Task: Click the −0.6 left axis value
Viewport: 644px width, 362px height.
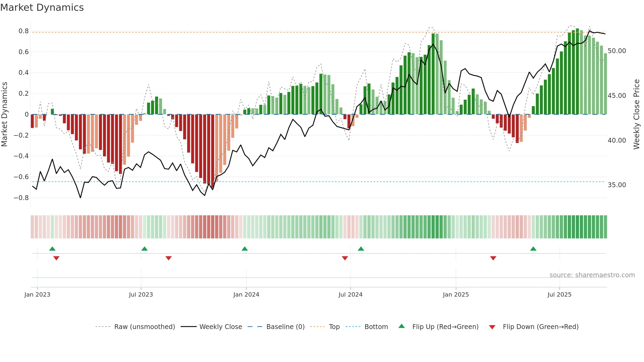Action: point(21,177)
